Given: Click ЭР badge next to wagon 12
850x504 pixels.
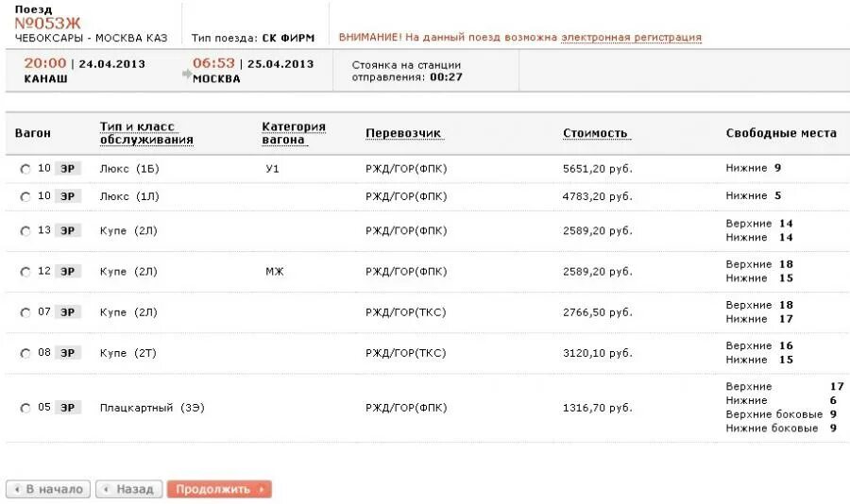Looking at the screenshot, I should click(68, 271).
